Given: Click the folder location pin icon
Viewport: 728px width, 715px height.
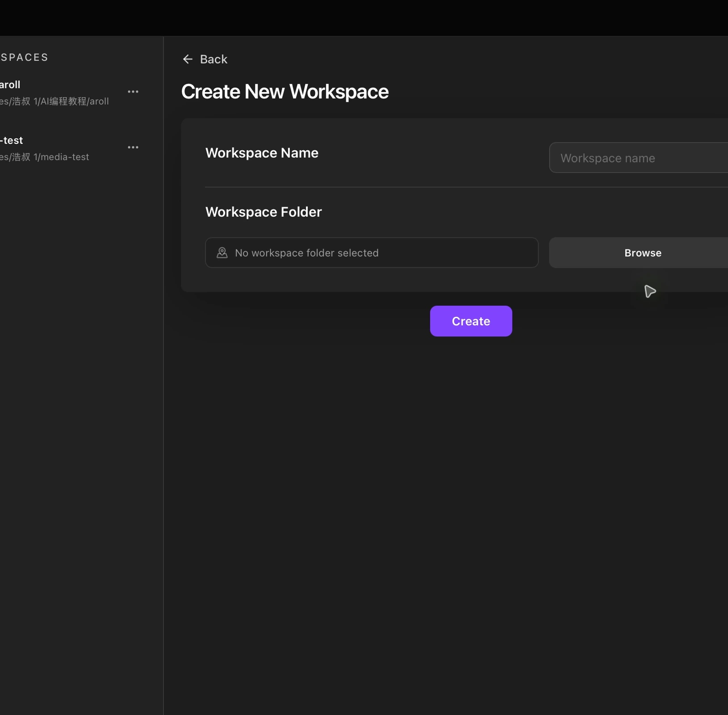Looking at the screenshot, I should pos(222,253).
